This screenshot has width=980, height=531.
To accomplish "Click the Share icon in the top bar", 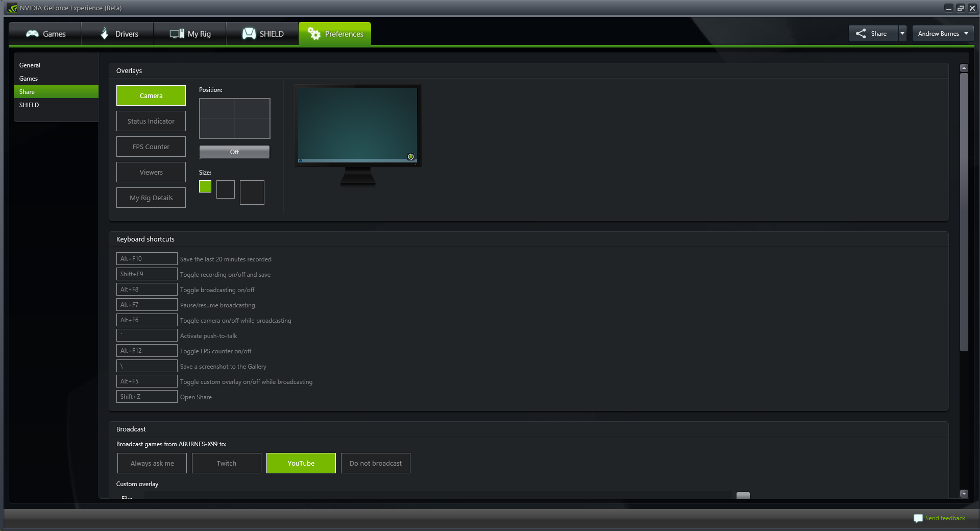I will click(861, 33).
